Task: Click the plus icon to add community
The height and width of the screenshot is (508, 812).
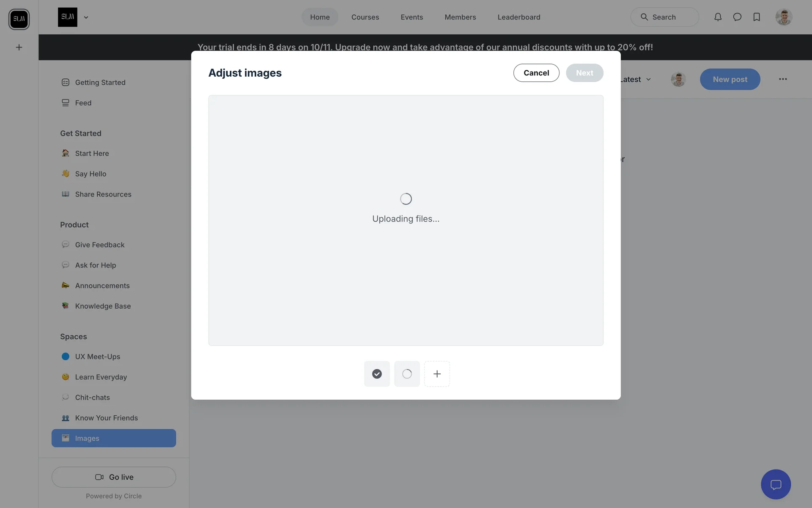Action: [19, 47]
